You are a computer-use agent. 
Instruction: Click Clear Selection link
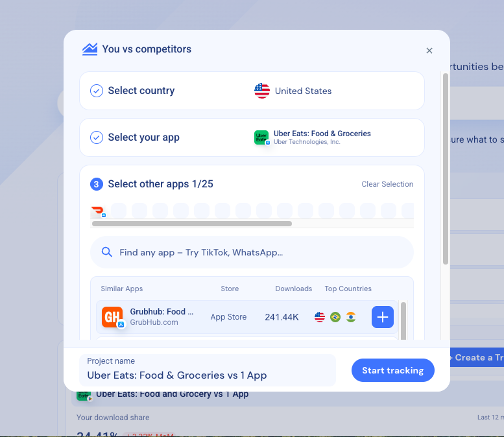[387, 184]
